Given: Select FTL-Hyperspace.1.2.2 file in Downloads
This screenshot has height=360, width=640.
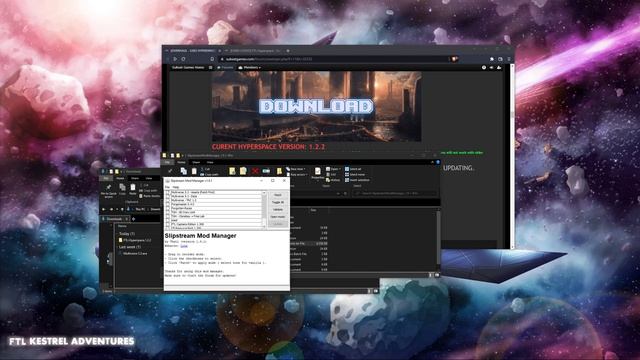Looking at the screenshot, I should 135,240.
